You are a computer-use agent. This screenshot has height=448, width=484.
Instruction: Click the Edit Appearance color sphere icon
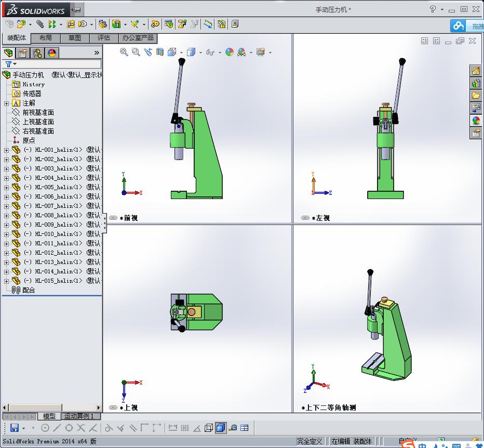(x=230, y=52)
